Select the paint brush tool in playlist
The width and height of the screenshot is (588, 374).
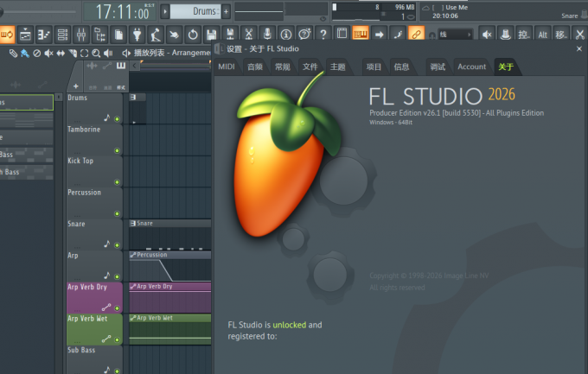[x=25, y=54]
